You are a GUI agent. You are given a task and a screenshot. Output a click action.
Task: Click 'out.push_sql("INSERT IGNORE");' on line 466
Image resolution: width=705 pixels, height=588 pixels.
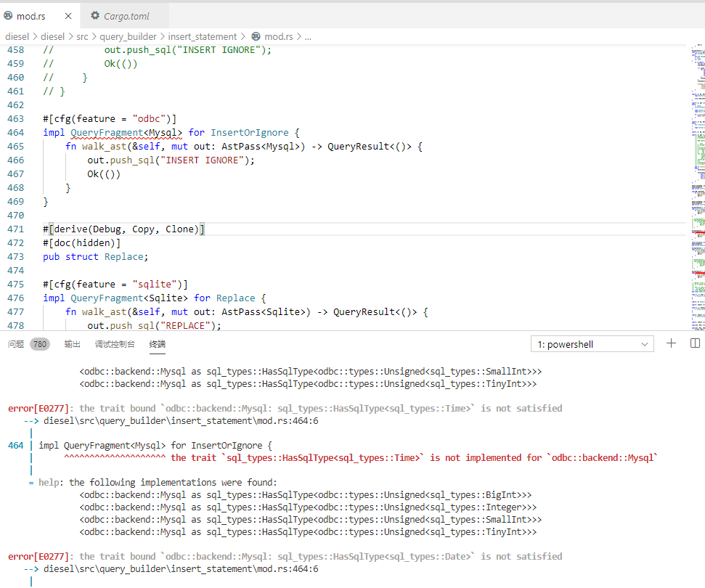(x=171, y=160)
